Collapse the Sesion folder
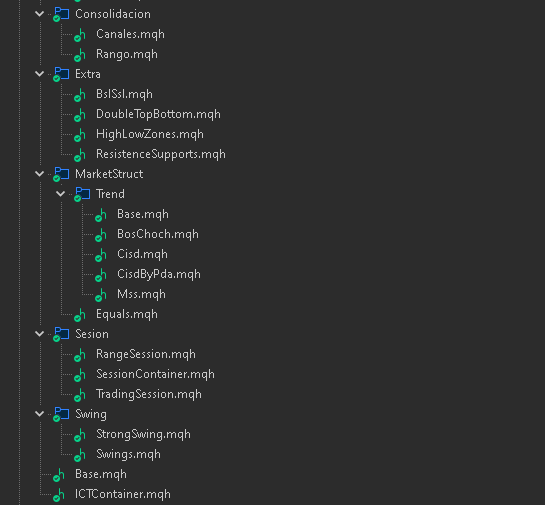Image resolution: width=545 pixels, height=505 pixels. pyautogui.click(x=40, y=334)
